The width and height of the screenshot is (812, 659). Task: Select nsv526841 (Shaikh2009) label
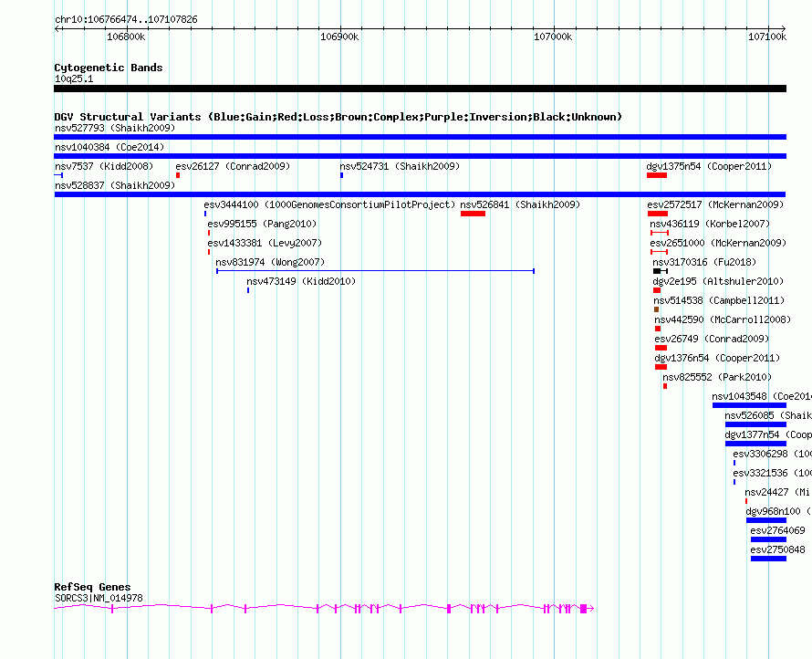click(520, 204)
